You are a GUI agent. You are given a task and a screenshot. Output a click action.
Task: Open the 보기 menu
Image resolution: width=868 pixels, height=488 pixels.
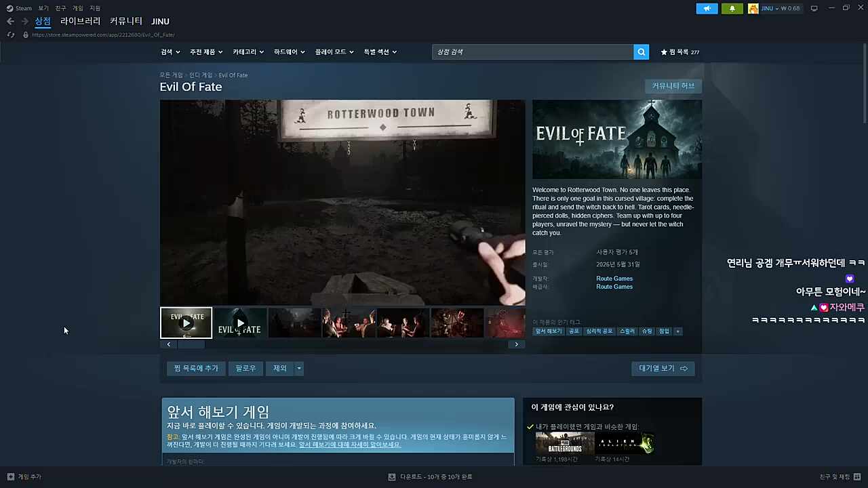pos(43,8)
